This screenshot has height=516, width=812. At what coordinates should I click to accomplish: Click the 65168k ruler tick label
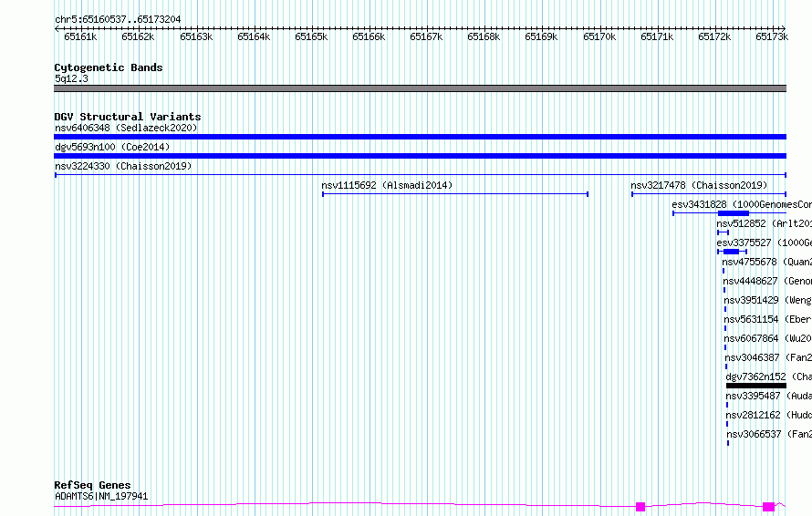click(484, 36)
